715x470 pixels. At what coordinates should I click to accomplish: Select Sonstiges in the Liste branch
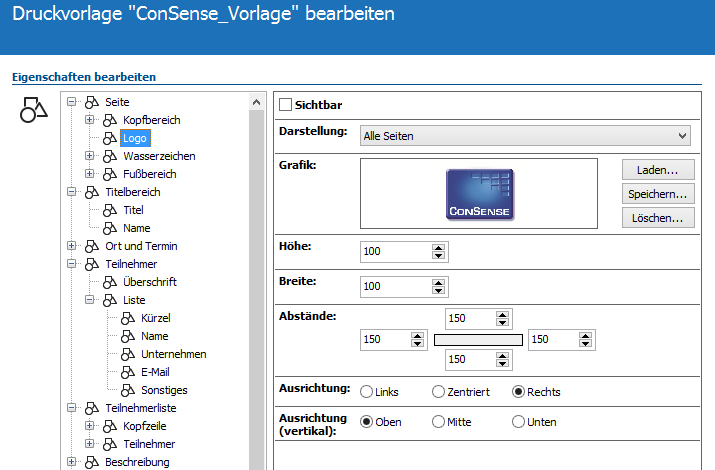(x=164, y=390)
